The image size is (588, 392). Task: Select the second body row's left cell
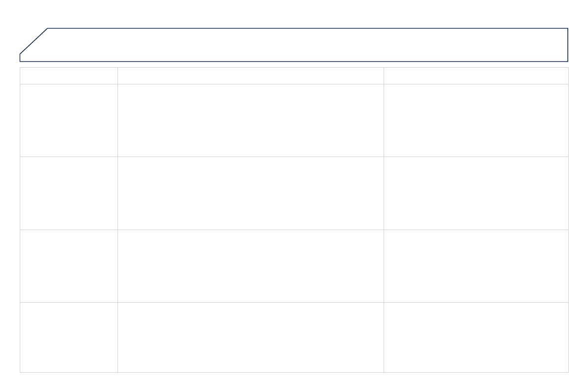pos(69,193)
